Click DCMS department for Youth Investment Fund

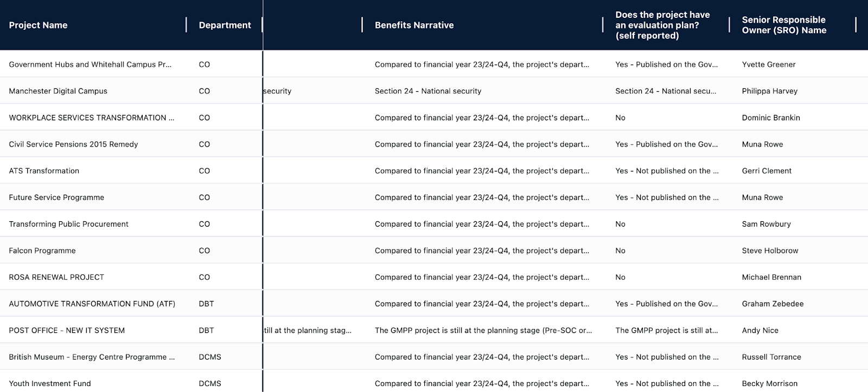pos(210,383)
